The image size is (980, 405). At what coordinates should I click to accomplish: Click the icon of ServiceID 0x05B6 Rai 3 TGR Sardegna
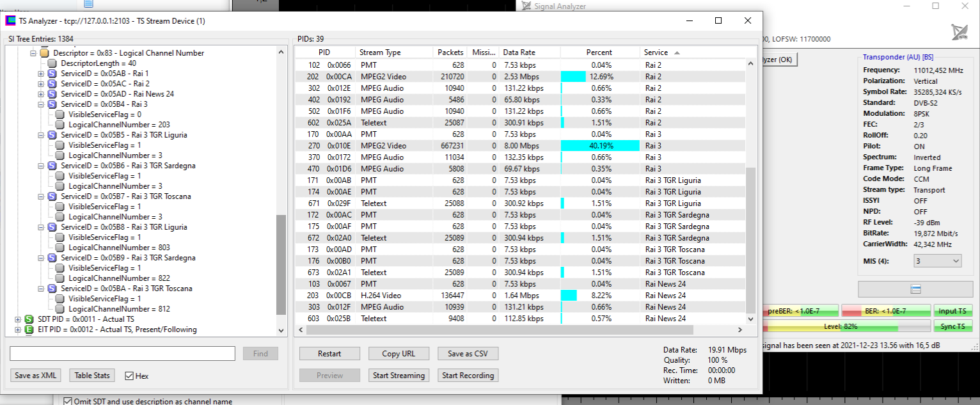pyautogui.click(x=52, y=166)
